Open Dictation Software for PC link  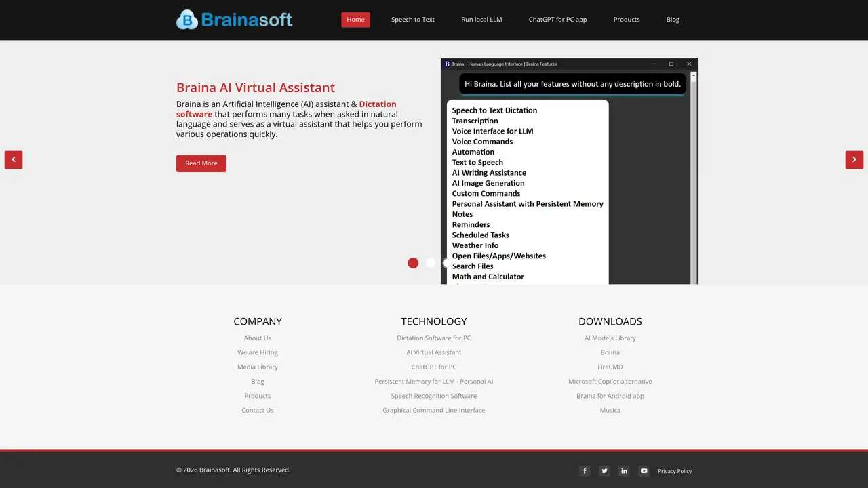click(434, 338)
